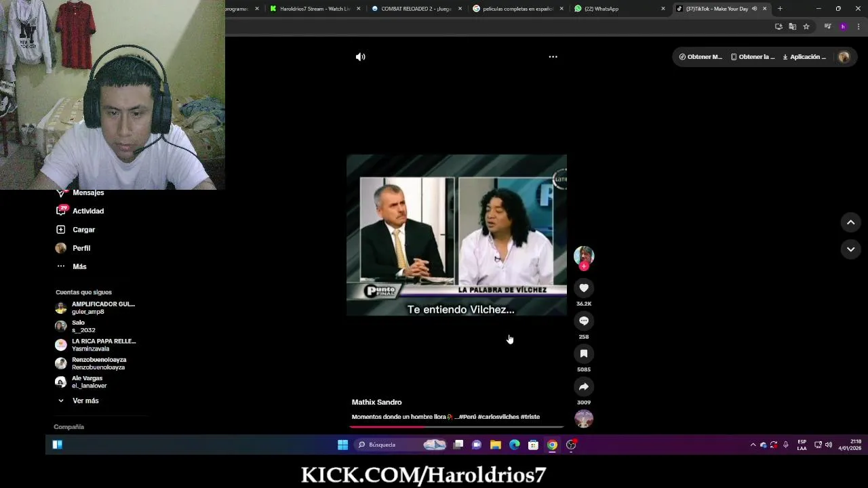Open the Chrome media control icon
Image resolution: width=868 pixels, height=488 pixels.
click(x=827, y=26)
